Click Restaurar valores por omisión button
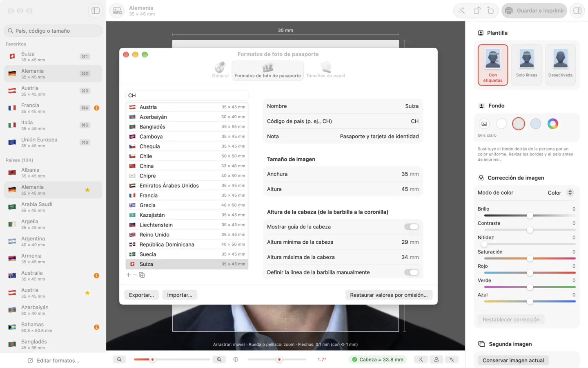 [x=389, y=295]
